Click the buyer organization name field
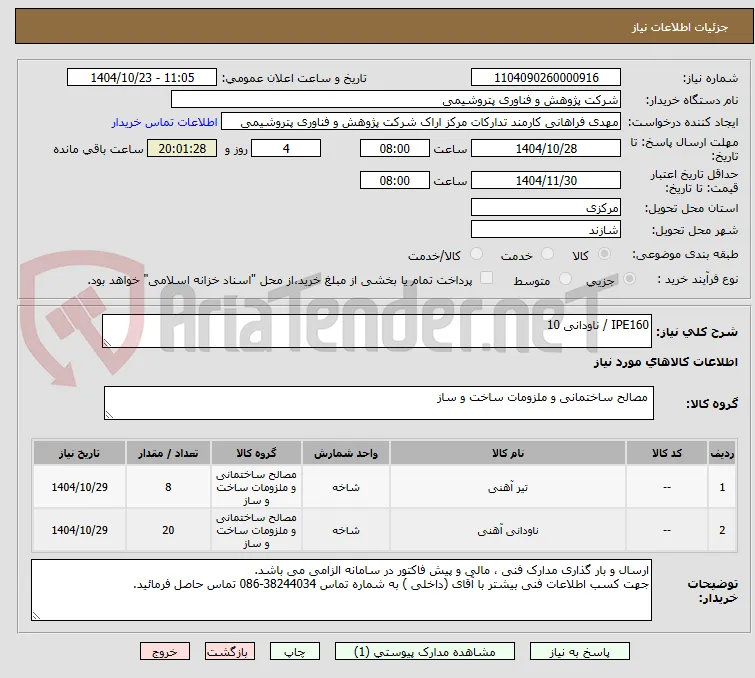The width and height of the screenshot is (755, 678). 396,100
